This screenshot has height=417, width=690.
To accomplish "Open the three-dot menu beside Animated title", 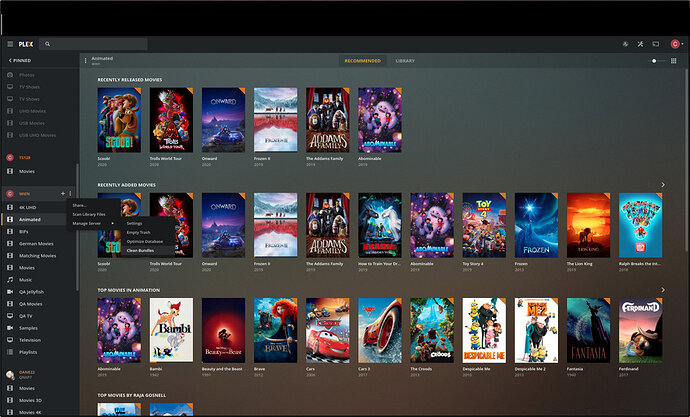I will coord(85,61).
